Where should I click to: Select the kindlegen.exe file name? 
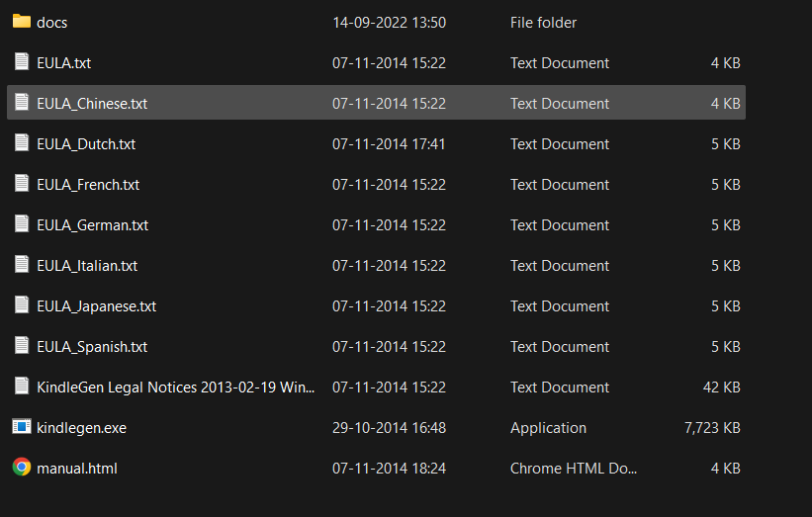(x=81, y=428)
